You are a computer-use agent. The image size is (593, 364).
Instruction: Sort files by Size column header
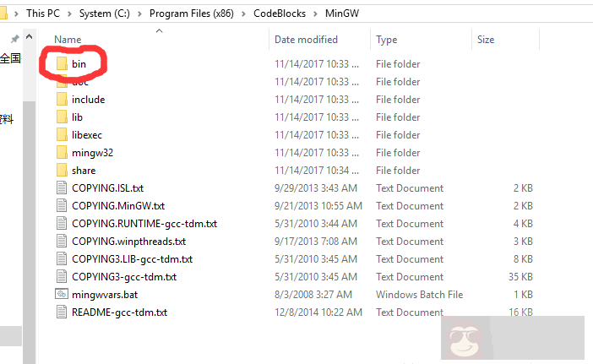coord(486,40)
